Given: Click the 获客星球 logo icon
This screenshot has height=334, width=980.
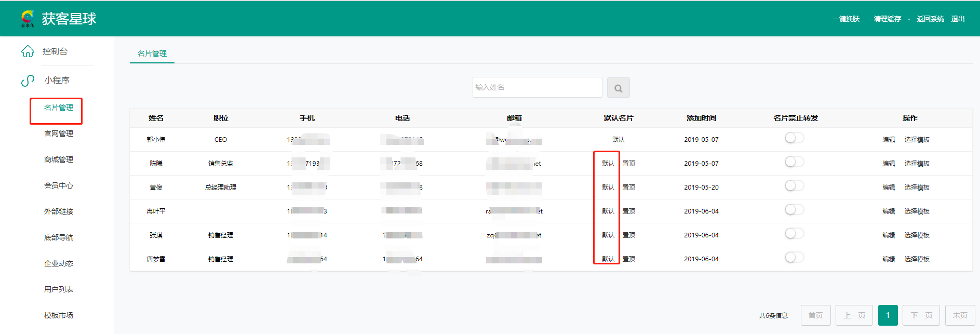Looking at the screenshot, I should pyautogui.click(x=28, y=18).
